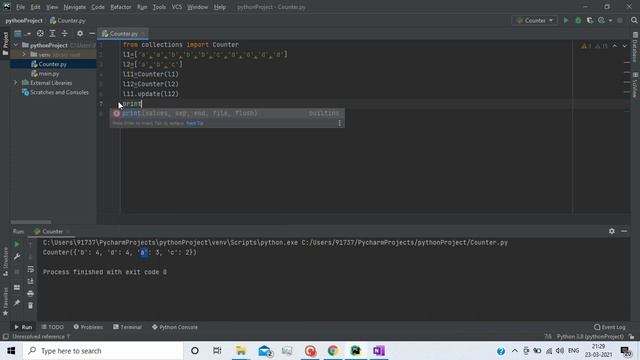Open the VCS menu
Screen dimensions: 640x360
pyautogui.click(x=177, y=7)
